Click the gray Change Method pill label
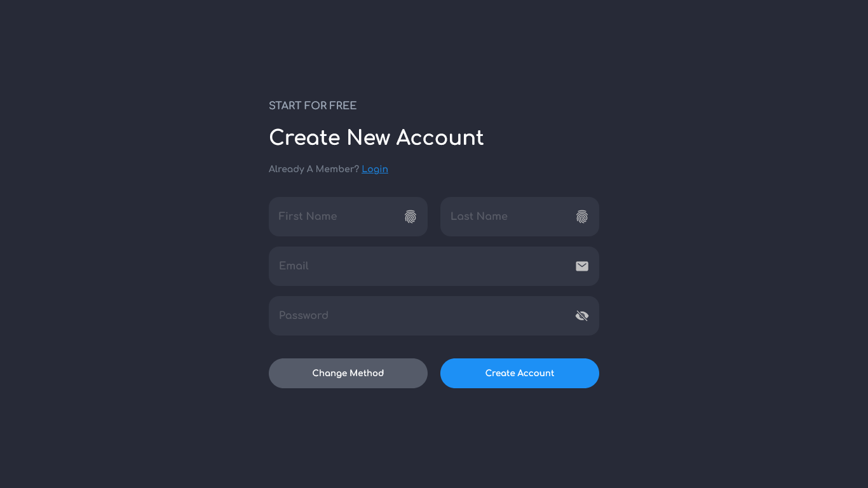The width and height of the screenshot is (868, 488). pos(348,373)
